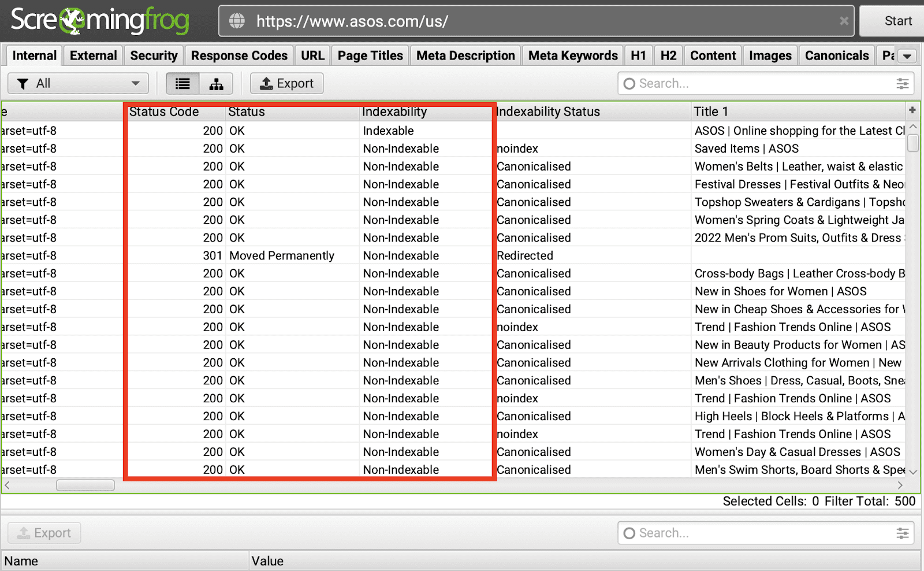Screen dimensions: 924x571
Task: Click the Value column header in lower pane
Action: [584, 561]
